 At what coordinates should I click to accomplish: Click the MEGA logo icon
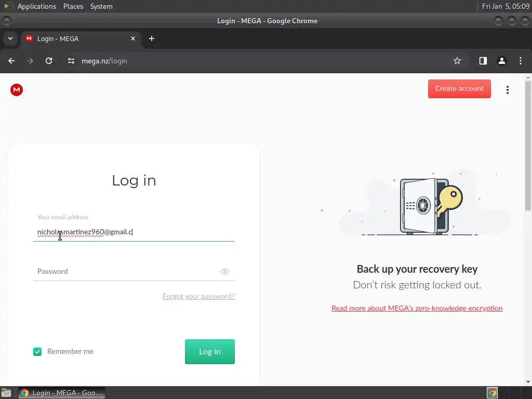16,90
